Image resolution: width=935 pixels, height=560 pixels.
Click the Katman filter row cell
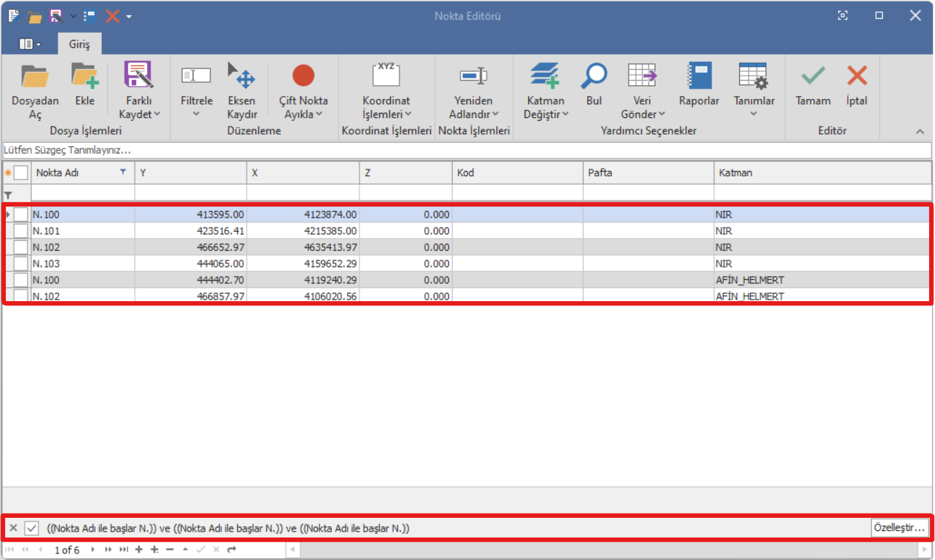[x=822, y=193]
